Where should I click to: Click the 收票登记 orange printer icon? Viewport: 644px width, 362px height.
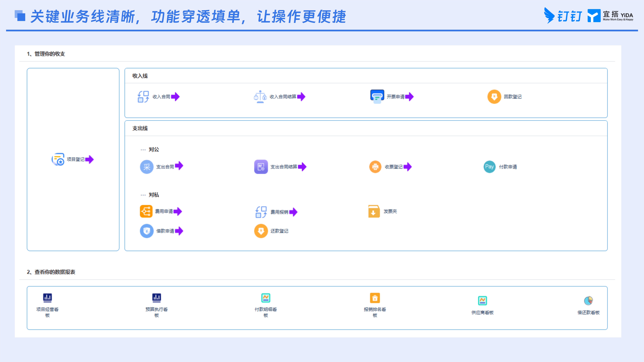click(x=375, y=167)
